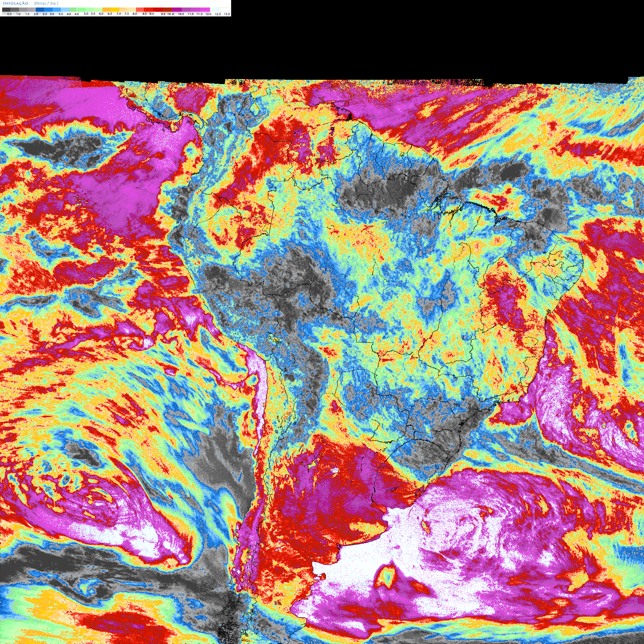Click the 2.5 legend value
This screenshot has width=644, height=644.
[45, 14]
